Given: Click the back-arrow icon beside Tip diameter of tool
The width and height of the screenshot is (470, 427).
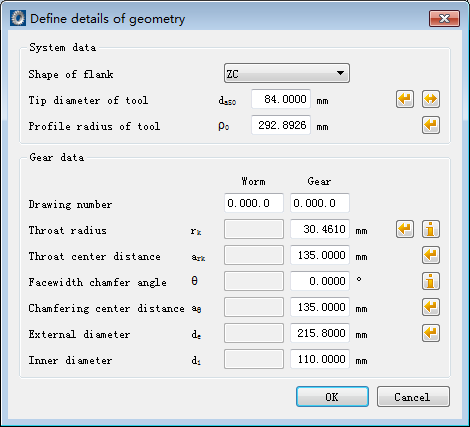Looking at the screenshot, I should coord(405,99).
